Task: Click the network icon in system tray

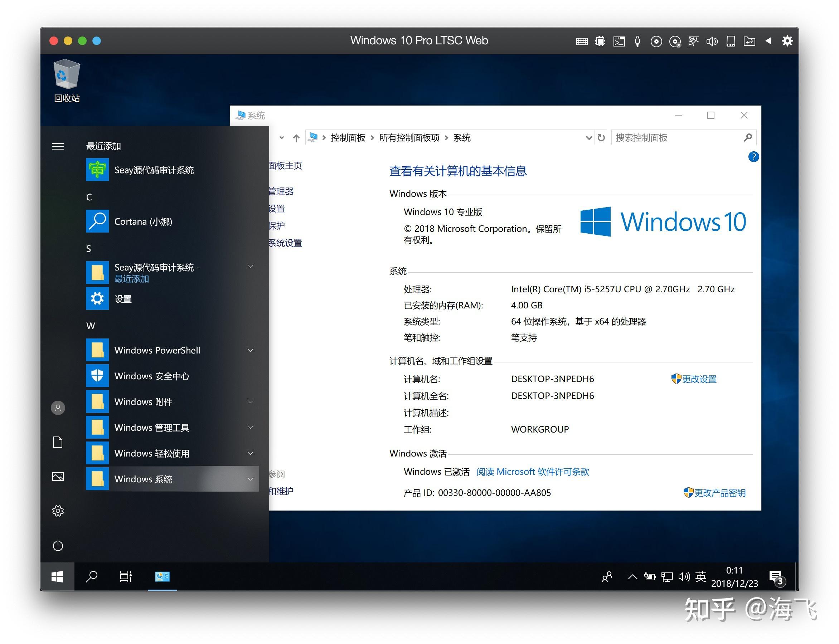Action: [x=667, y=576]
